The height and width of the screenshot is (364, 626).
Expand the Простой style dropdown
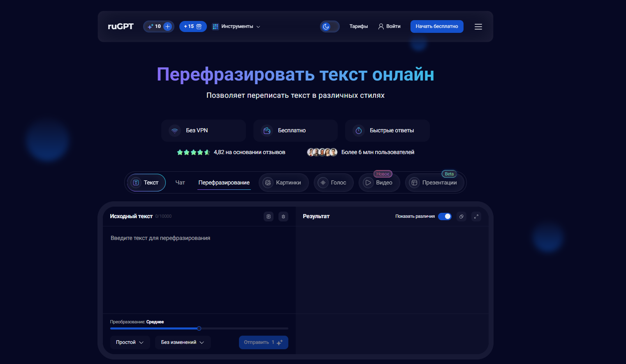[x=130, y=342]
